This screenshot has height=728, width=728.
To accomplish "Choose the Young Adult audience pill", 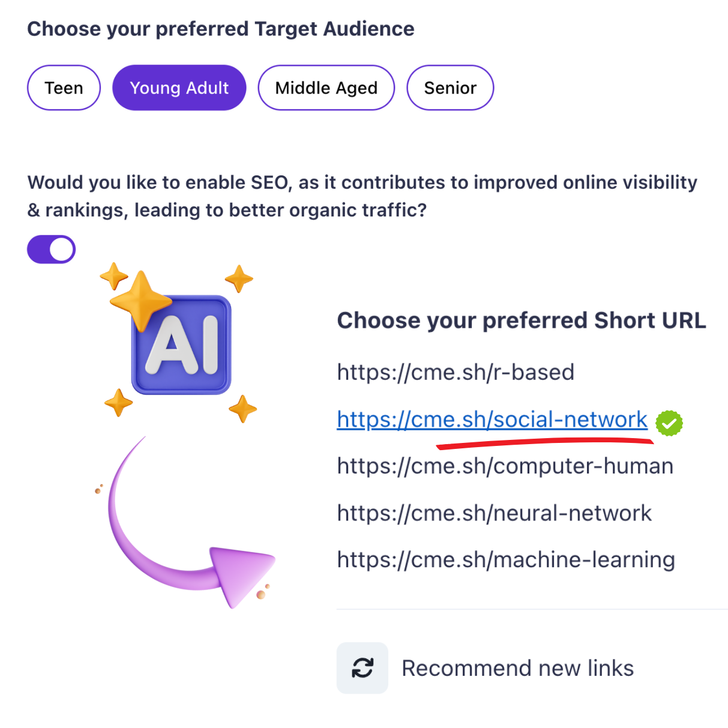I will [179, 88].
